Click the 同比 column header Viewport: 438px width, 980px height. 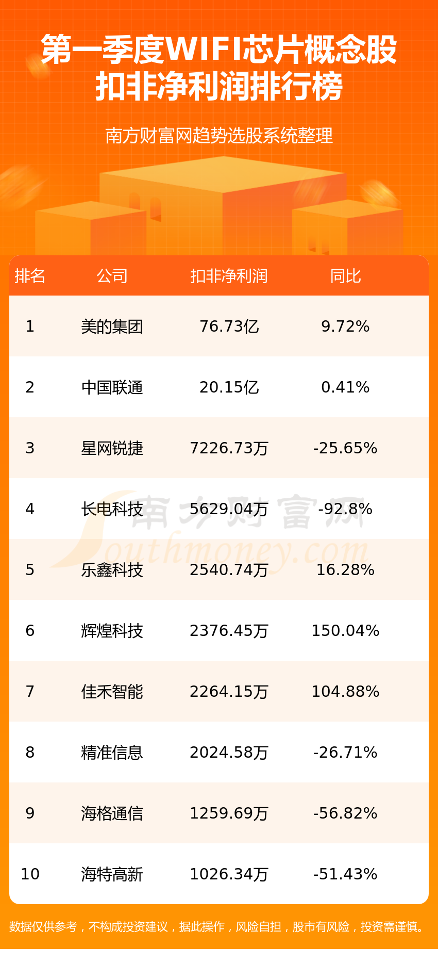pos(345,276)
